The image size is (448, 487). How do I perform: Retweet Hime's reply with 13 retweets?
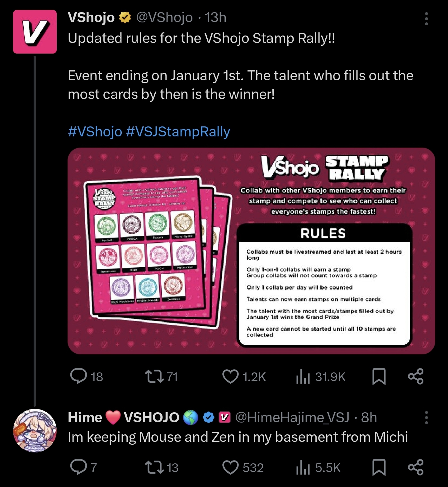coord(162,467)
